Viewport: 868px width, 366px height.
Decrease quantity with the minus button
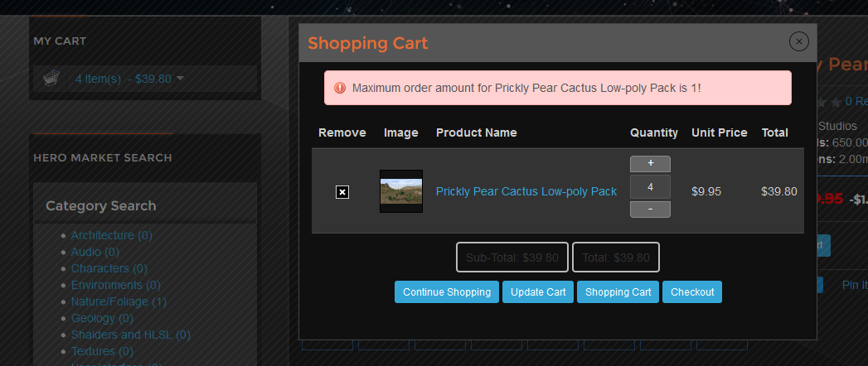[650, 209]
